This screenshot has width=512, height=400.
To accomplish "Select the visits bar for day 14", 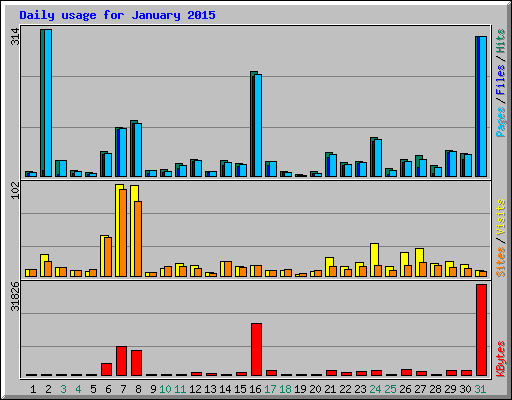I will tap(222, 269).
